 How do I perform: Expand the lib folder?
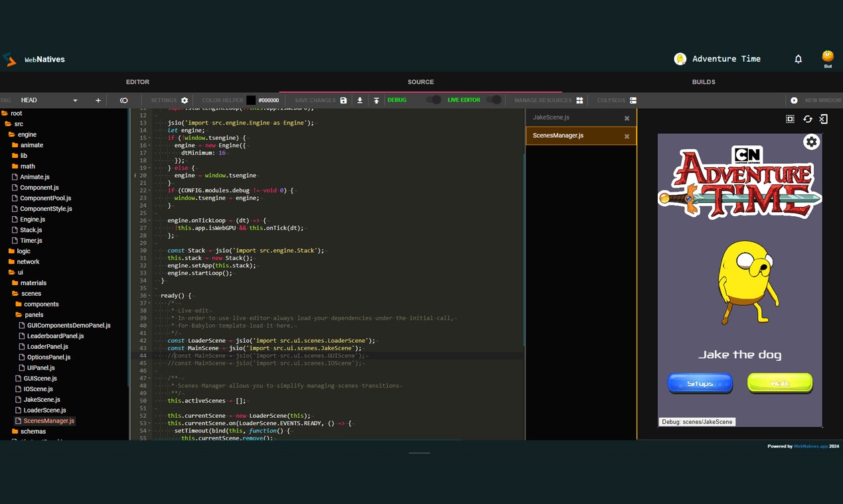pos(15,156)
